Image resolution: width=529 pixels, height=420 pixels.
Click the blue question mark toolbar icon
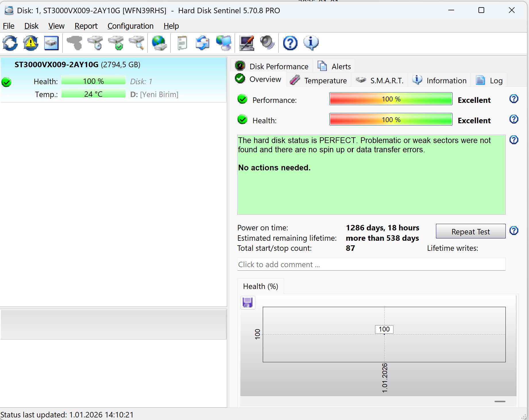point(290,43)
